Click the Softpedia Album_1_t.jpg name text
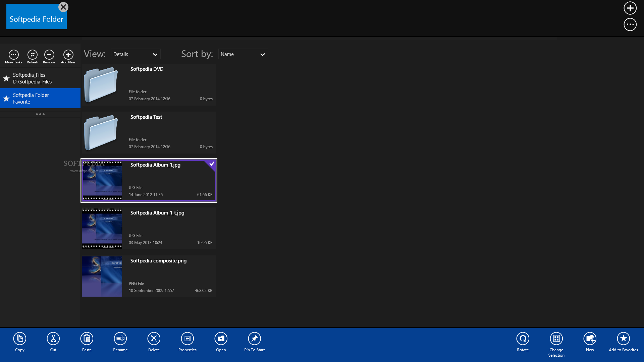Screen dimensions: 644x362 click(157, 213)
